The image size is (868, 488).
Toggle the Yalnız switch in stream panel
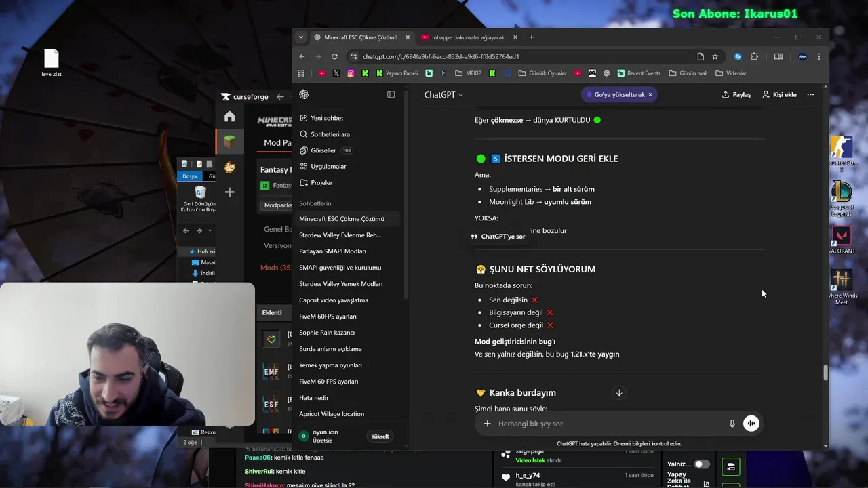(702, 464)
